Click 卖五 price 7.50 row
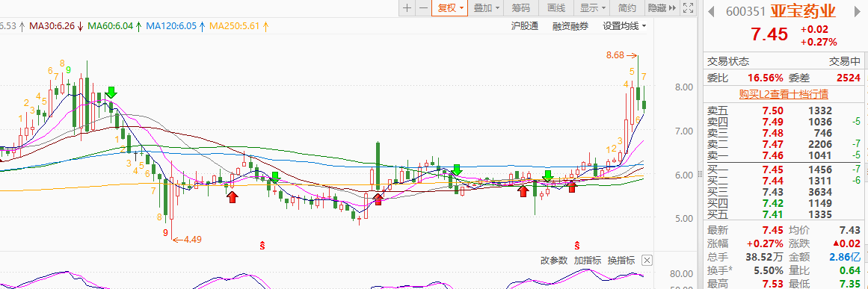The height and width of the screenshot is (289, 868). coord(783,111)
